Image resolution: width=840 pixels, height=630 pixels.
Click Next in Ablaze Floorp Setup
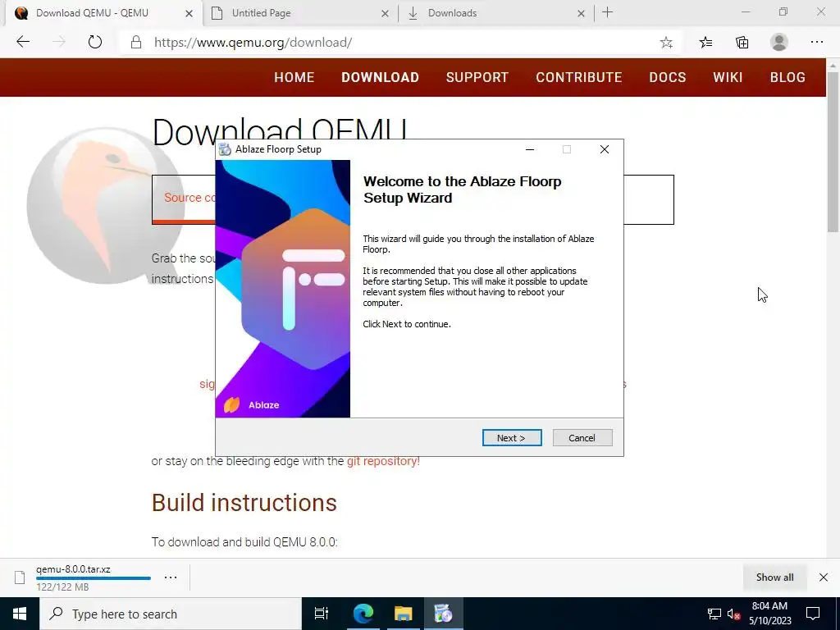click(512, 438)
